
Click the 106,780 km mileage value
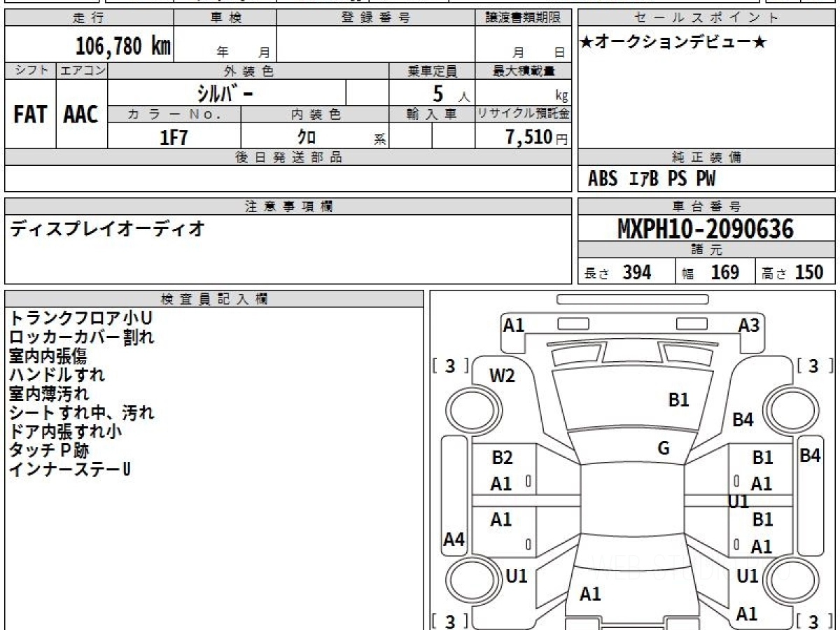[x=122, y=47]
